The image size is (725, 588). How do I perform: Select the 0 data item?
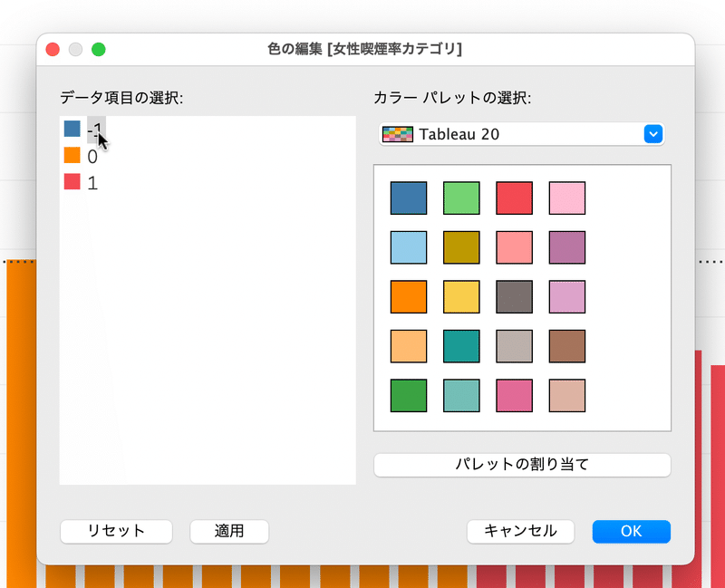81,156
